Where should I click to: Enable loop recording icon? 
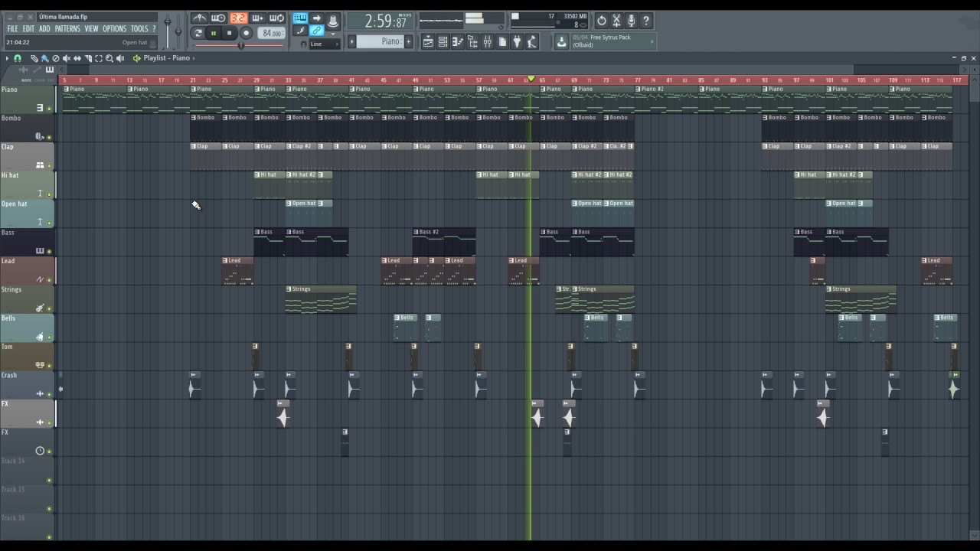[276, 18]
